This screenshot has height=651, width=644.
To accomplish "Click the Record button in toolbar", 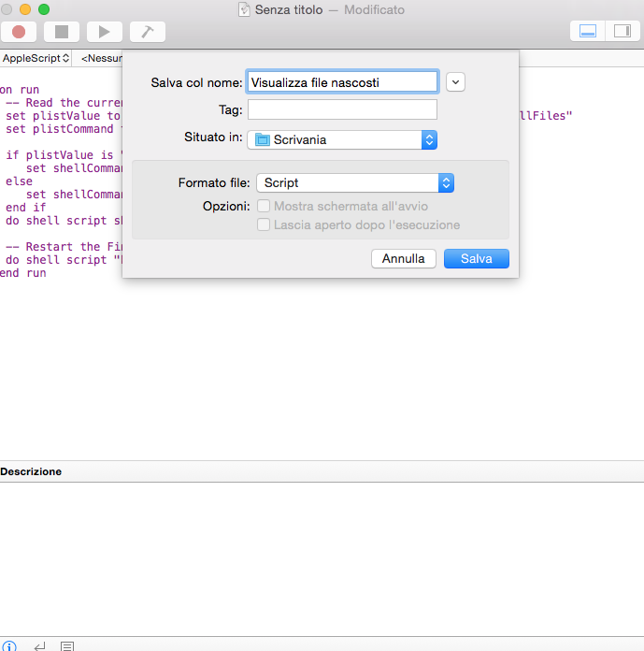I will click(x=19, y=32).
